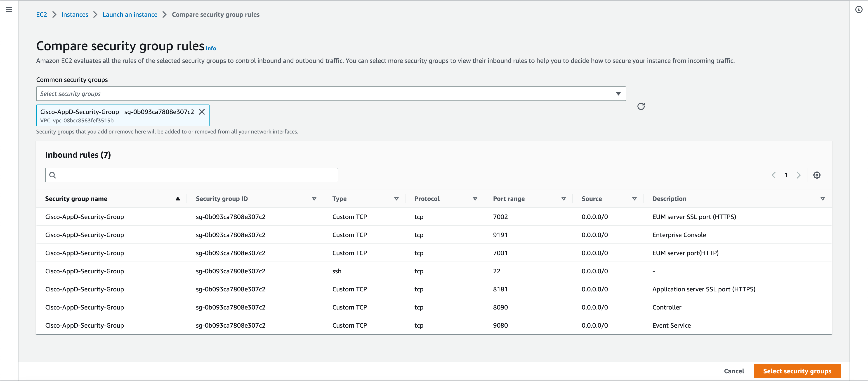
Task: Click EUM server SSL port (HTTPS) description
Action: tap(694, 217)
